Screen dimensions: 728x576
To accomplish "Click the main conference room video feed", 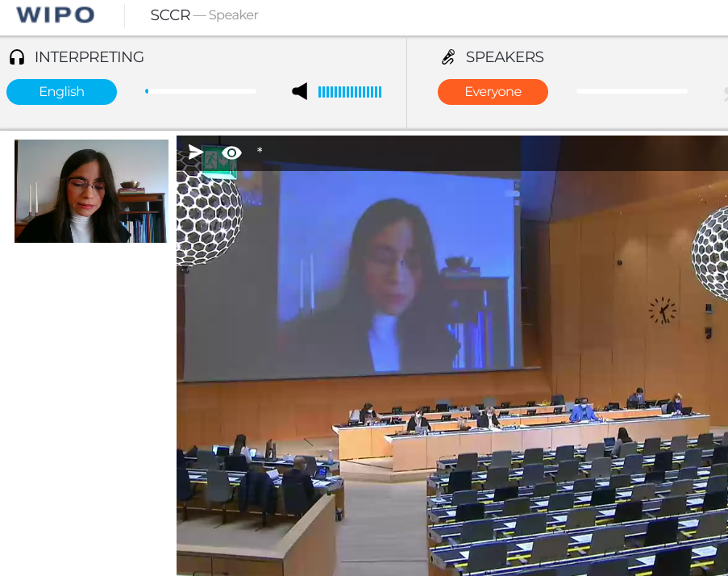I will tap(452, 356).
